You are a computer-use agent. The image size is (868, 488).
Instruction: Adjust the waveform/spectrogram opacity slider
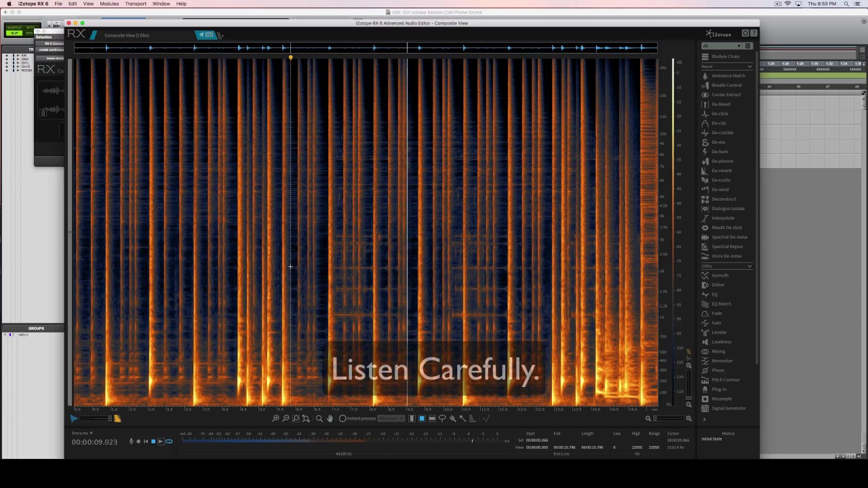[x=95, y=419]
